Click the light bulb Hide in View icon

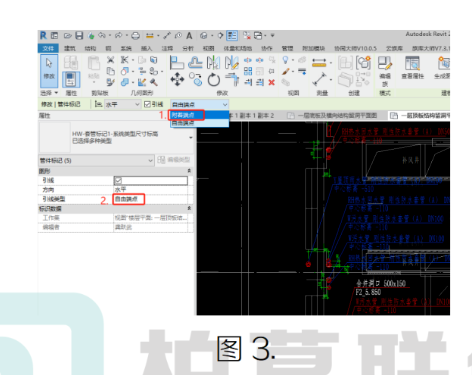click(x=285, y=60)
